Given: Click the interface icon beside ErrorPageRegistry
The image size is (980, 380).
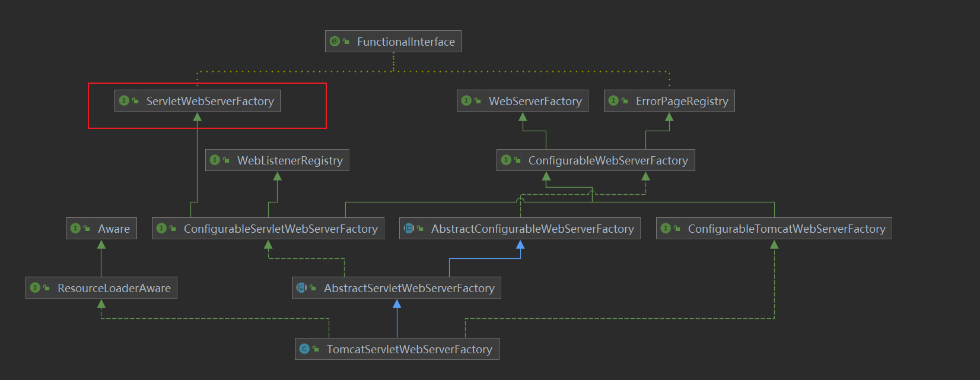Looking at the screenshot, I should pos(613,101).
